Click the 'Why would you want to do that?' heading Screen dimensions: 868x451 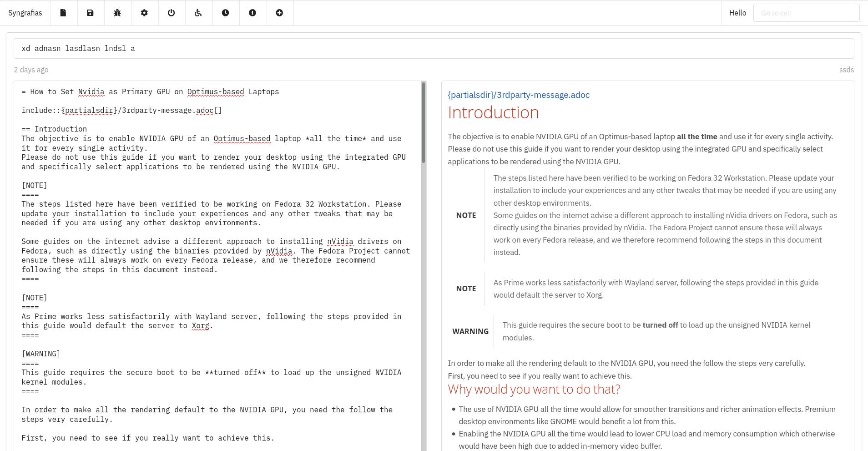[534, 389]
